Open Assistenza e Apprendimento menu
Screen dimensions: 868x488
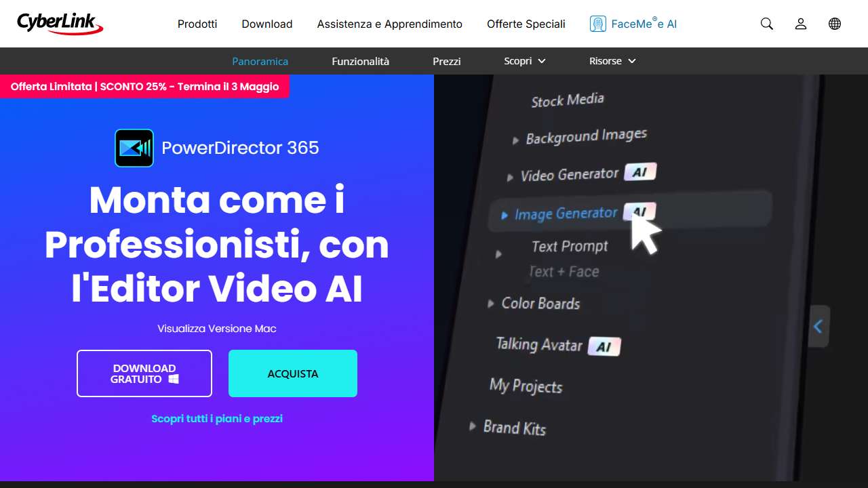pyautogui.click(x=390, y=24)
